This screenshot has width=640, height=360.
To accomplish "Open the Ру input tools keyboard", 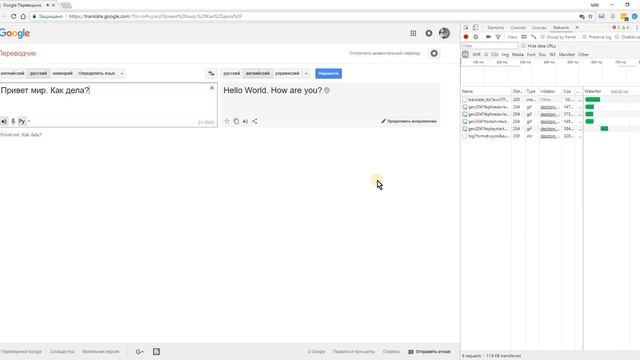I will [x=22, y=121].
